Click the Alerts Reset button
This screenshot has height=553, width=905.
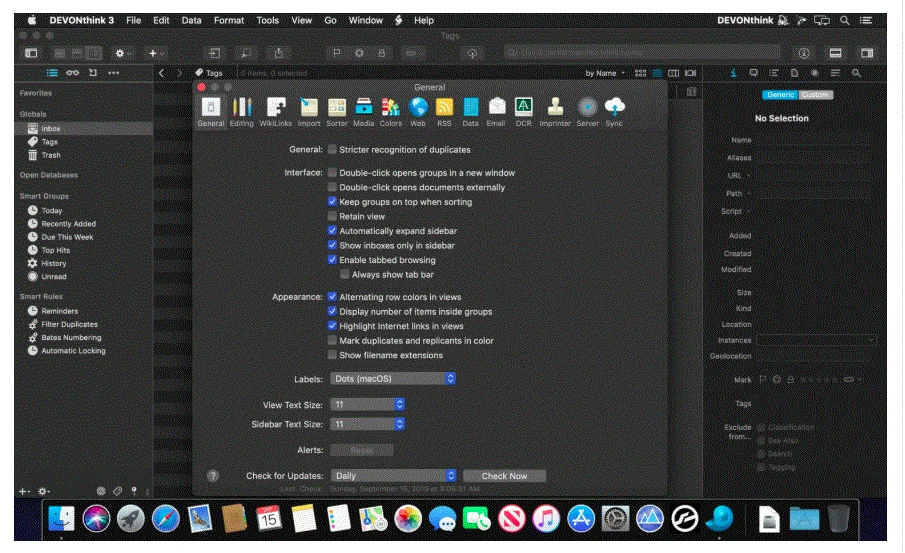362,450
